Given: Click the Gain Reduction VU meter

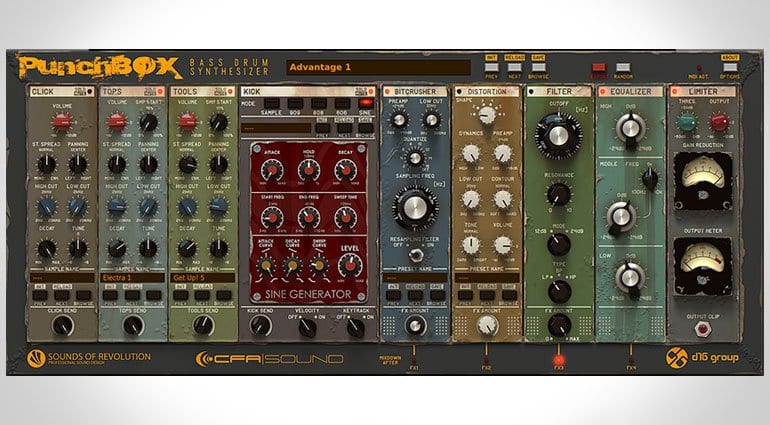Looking at the screenshot, I should (703, 180).
